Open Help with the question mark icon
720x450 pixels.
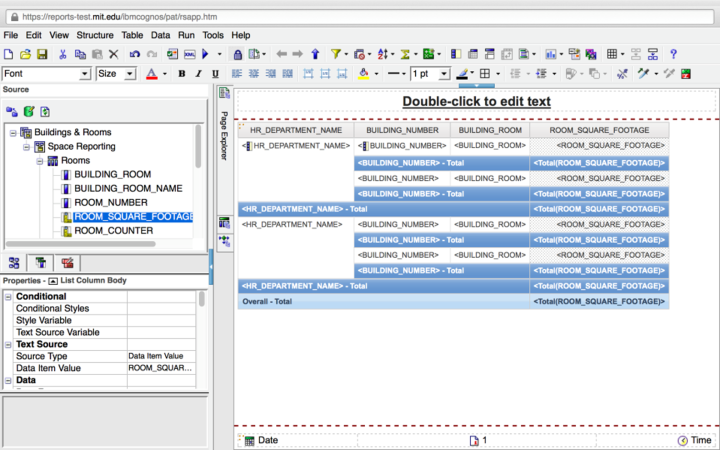click(x=673, y=54)
